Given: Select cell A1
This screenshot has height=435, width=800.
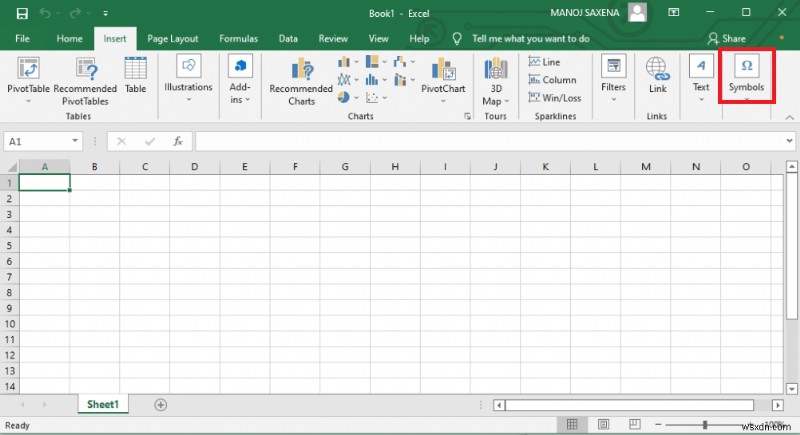Looking at the screenshot, I should pos(44,183).
